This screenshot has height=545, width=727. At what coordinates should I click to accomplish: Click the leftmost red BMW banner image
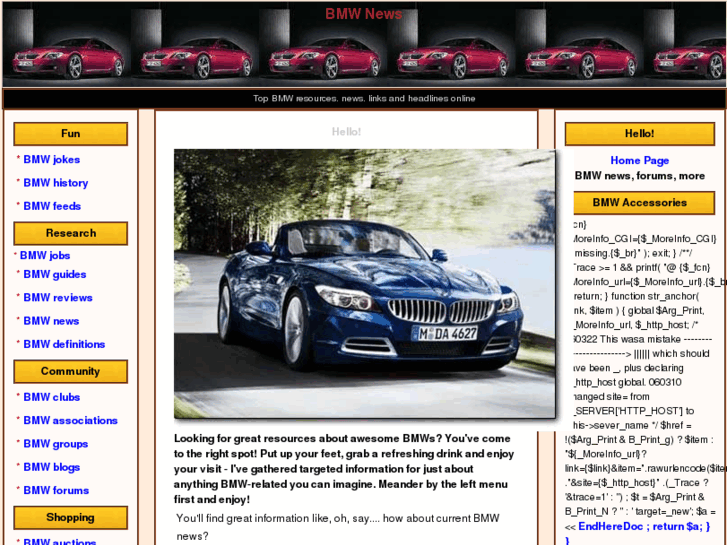tap(67, 45)
